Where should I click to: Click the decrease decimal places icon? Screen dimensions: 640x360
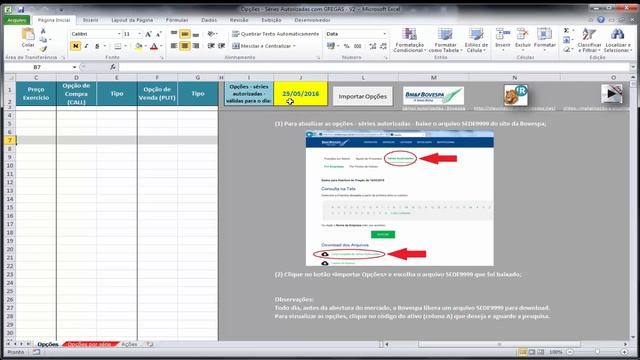click(x=383, y=46)
